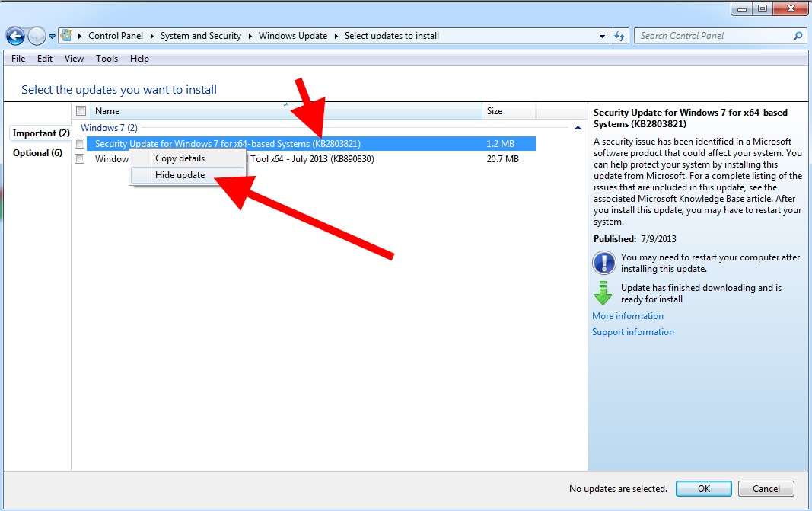Click the Search Control Panel field

tap(721, 36)
